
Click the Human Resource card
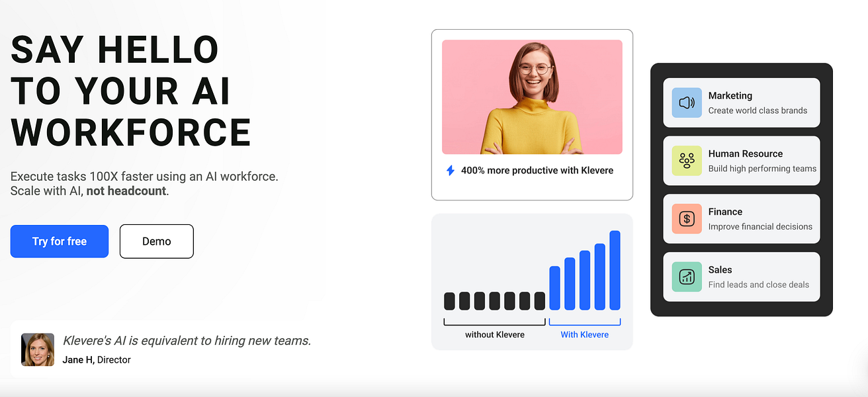pos(741,160)
